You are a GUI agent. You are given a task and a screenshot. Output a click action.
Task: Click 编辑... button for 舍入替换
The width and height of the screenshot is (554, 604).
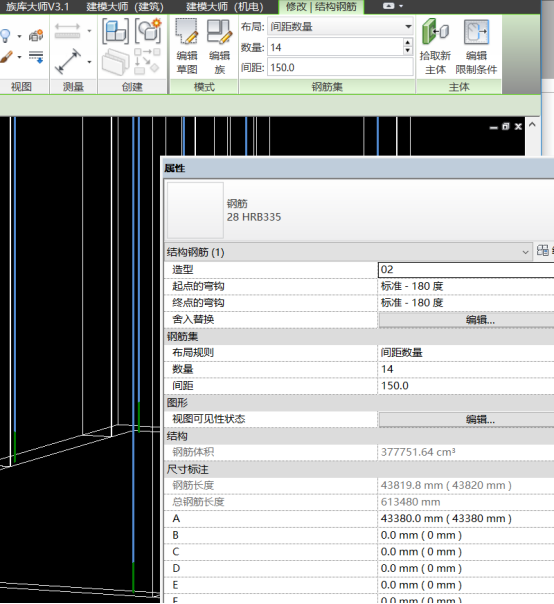(467, 320)
